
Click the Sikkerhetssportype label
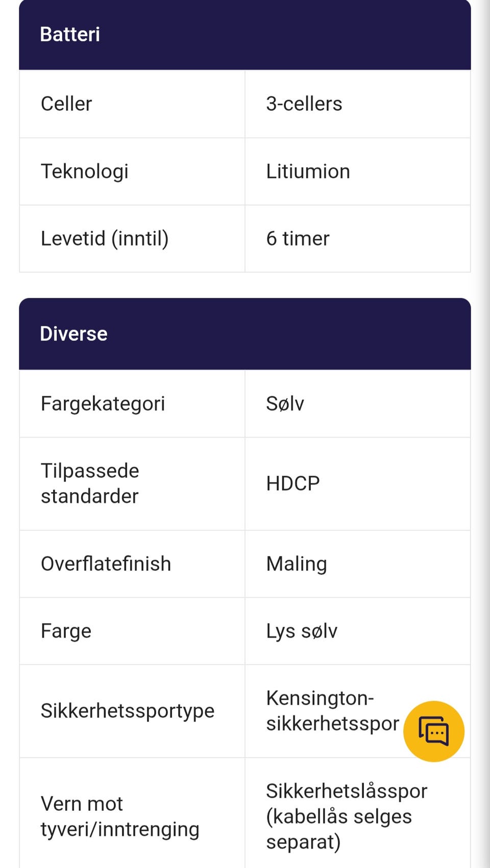tap(128, 711)
